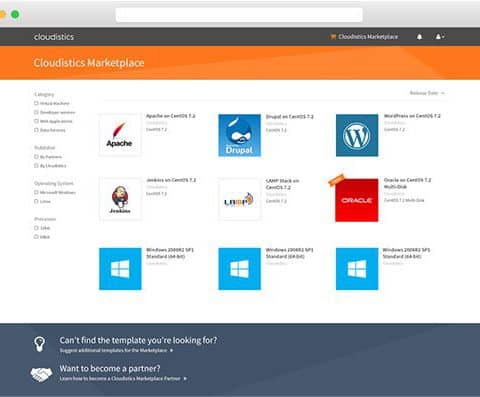Toggle the By Partners publisher checkbox
Image resolution: width=480 pixels, height=397 pixels.
36,157
